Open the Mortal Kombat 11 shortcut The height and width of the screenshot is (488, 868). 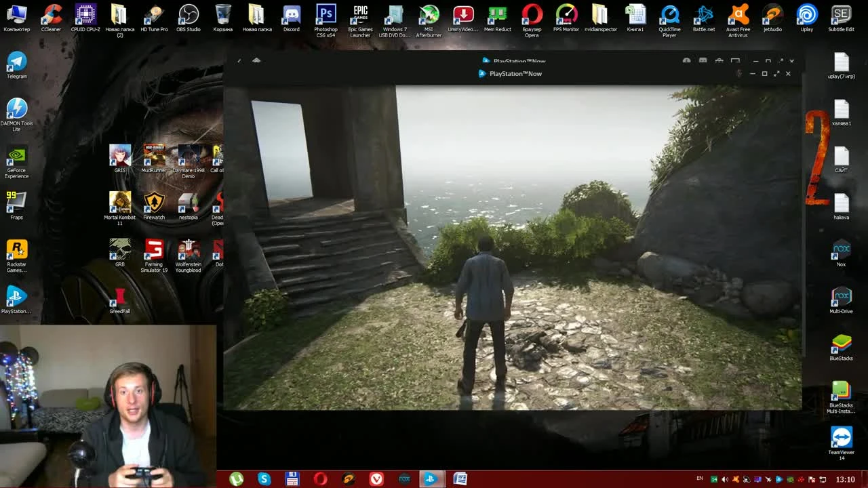click(x=120, y=208)
